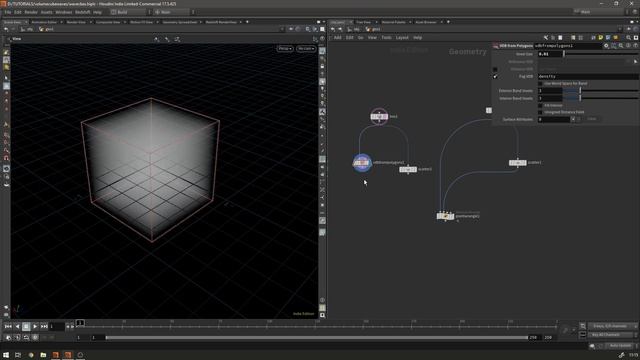Image resolution: width=640 pixels, height=360 pixels.
Task: Open the Windows Start menu
Action: [x=6, y=355]
